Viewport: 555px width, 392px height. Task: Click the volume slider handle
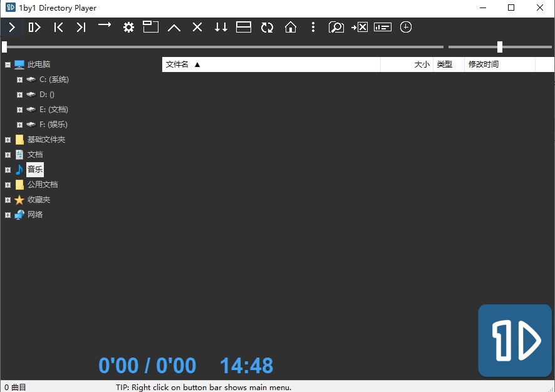(x=500, y=47)
